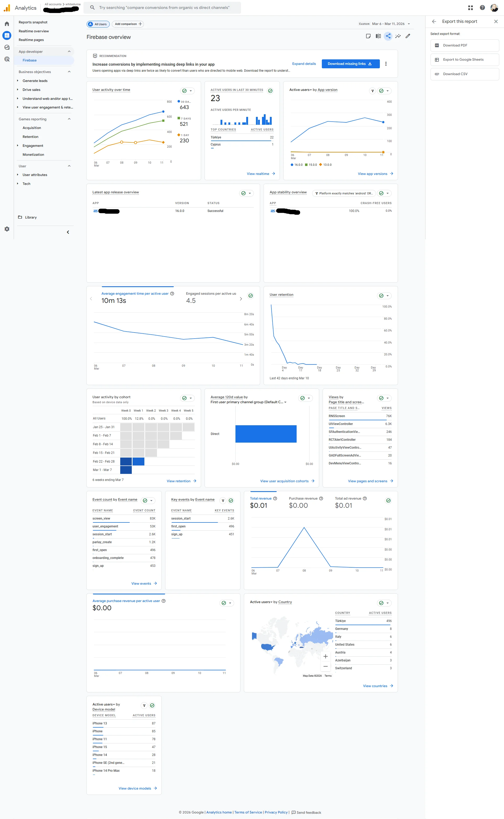Viewport: 504px width, 819px height.
Task: Open the recommendation card three-dot menu
Action: click(386, 64)
